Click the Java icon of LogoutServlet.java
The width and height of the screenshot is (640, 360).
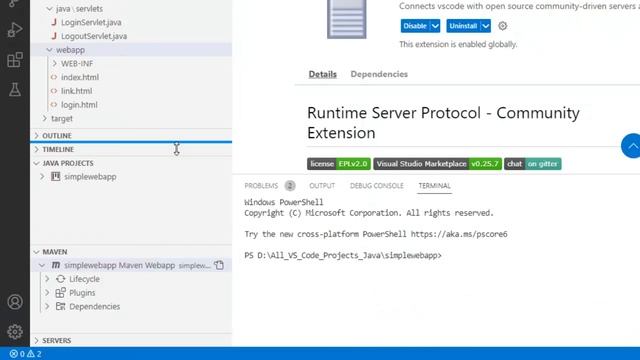point(53,36)
